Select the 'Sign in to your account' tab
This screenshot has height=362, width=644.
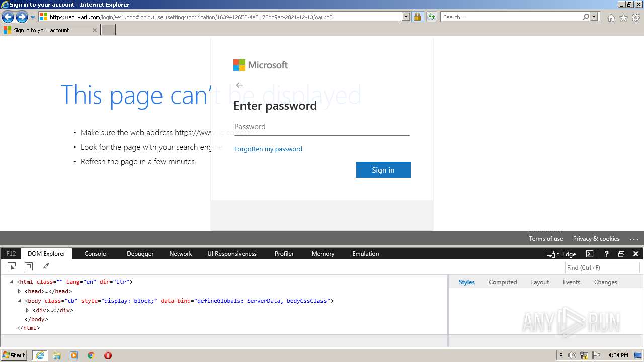coord(49,30)
